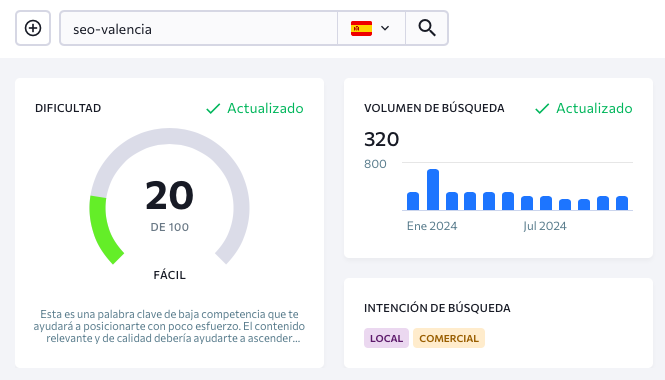The width and height of the screenshot is (665, 380).
Task: Click the 800 axis value label
Action: pos(375,164)
